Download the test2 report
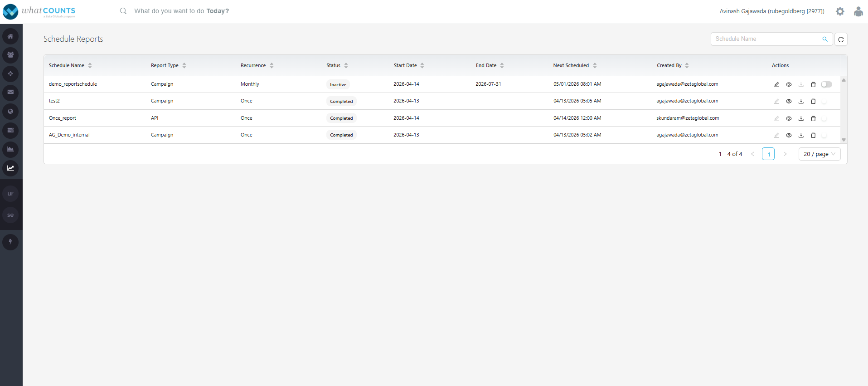 click(801, 101)
